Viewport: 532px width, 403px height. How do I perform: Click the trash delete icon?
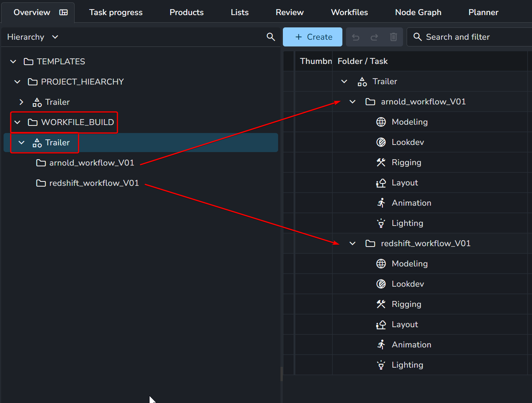[x=393, y=37]
